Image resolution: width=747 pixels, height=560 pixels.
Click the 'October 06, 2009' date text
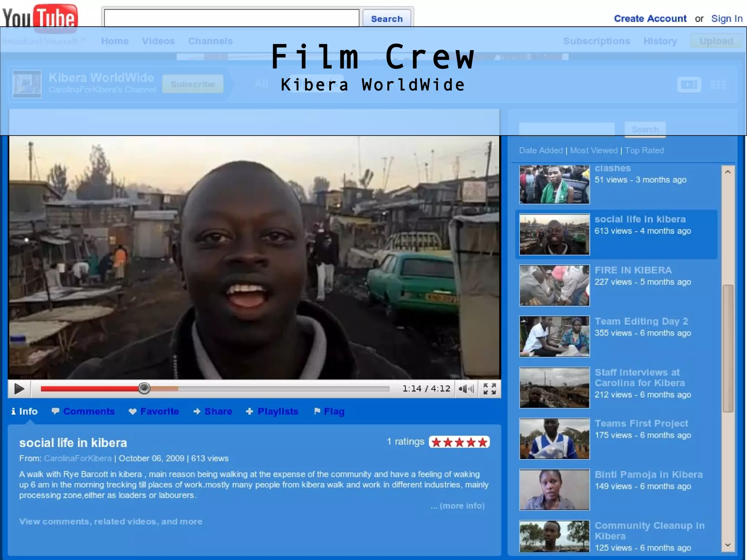[x=151, y=458]
